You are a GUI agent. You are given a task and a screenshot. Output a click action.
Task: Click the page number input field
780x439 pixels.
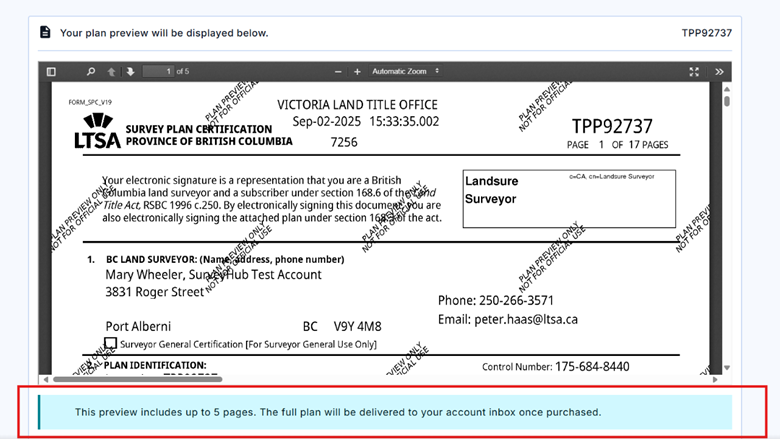pos(156,72)
